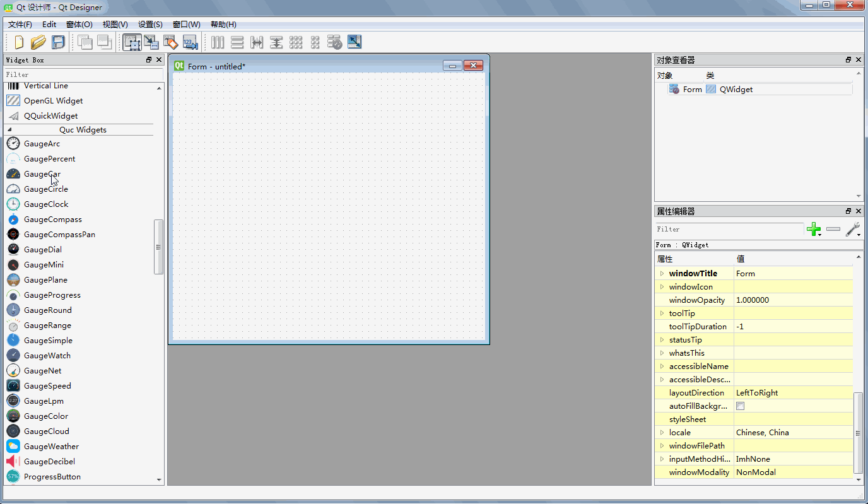868x504 pixels.
Task: Open the 设置(S) menu
Action: tap(150, 25)
